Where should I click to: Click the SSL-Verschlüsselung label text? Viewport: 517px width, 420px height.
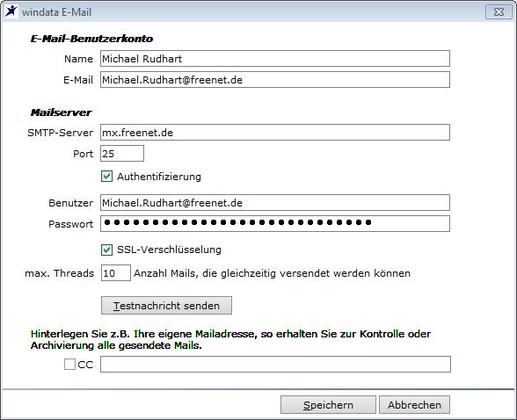[169, 250]
